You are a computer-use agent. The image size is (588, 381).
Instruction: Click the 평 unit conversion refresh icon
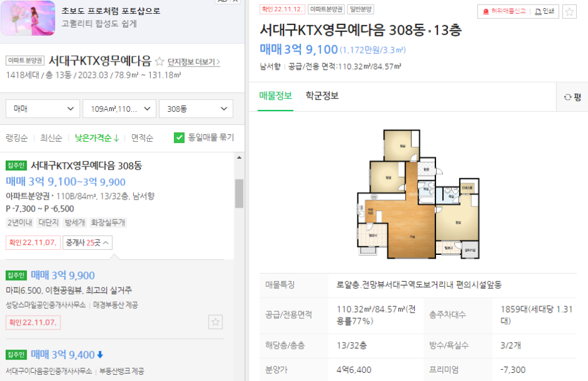[567, 97]
